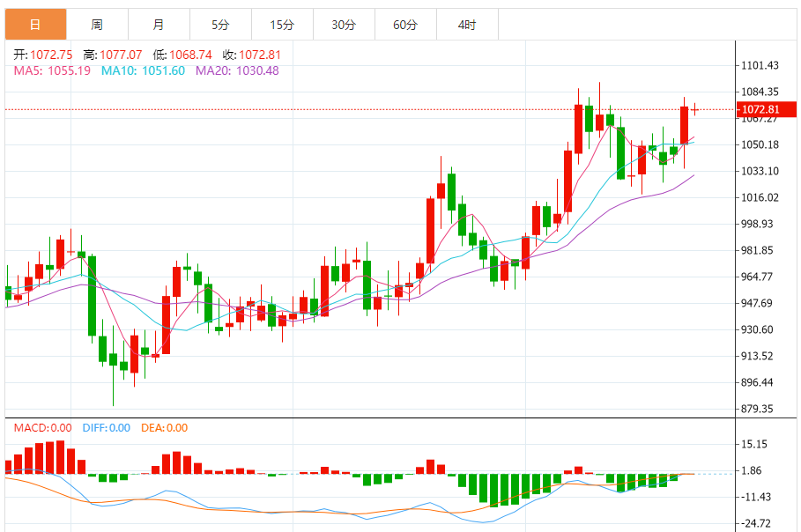Click the 1101.43 price axis label
801x532 pixels.
760,65
